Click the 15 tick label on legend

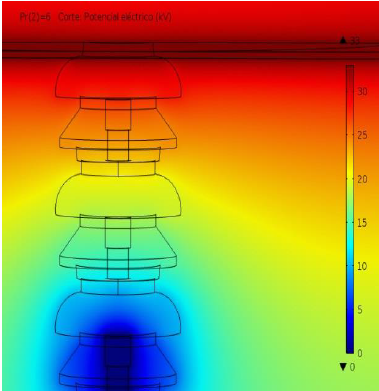(x=362, y=223)
